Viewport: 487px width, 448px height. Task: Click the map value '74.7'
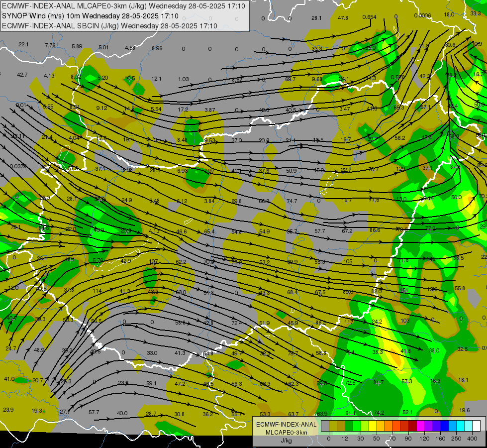[x=292, y=201]
